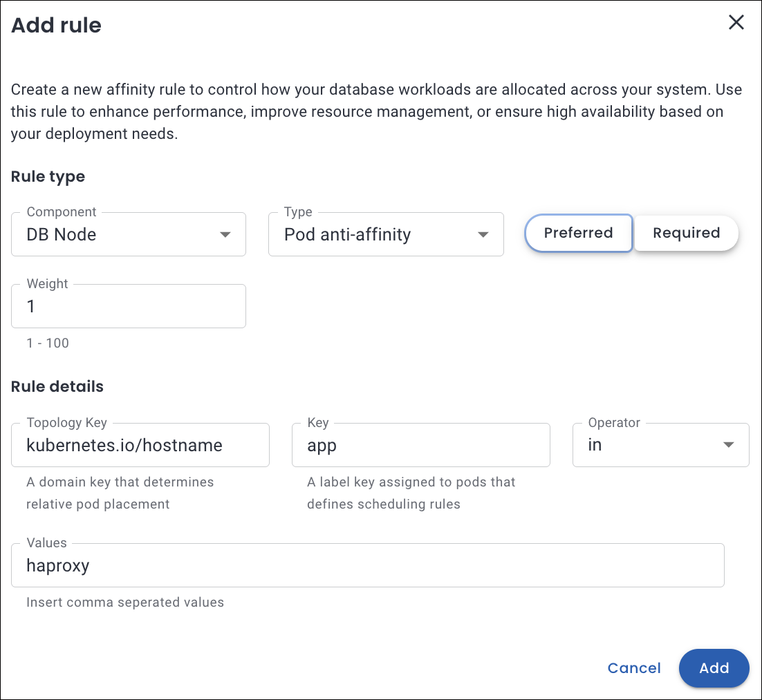Focus the Weight input field
Viewport: 762px width, 700px height.
click(129, 306)
